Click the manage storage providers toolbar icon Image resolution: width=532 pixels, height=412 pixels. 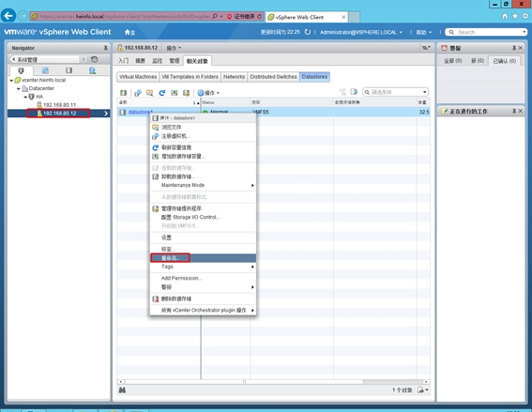coord(186,93)
